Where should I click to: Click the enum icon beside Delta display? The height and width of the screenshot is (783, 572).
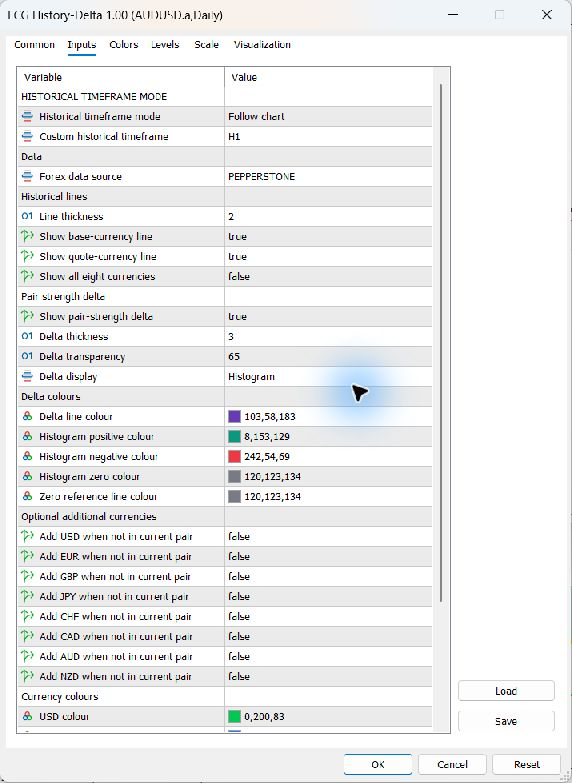27,376
